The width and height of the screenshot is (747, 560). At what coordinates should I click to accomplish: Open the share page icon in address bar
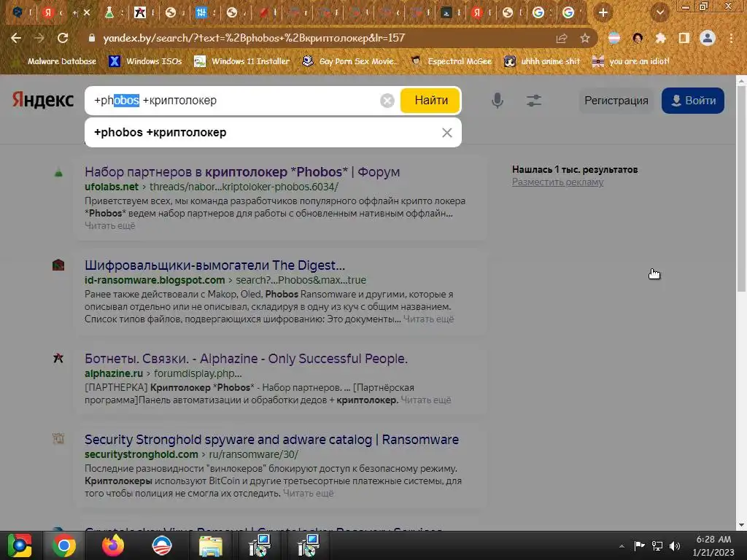click(x=562, y=38)
